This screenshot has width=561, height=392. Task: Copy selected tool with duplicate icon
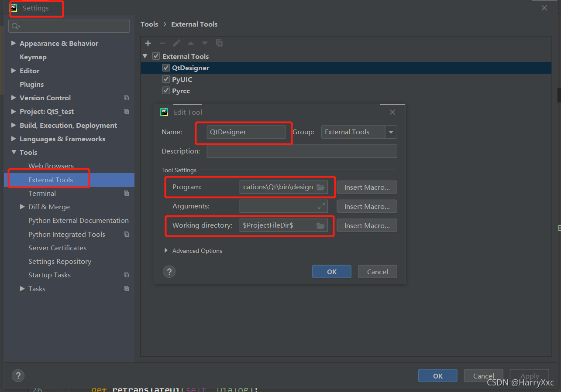coord(219,43)
